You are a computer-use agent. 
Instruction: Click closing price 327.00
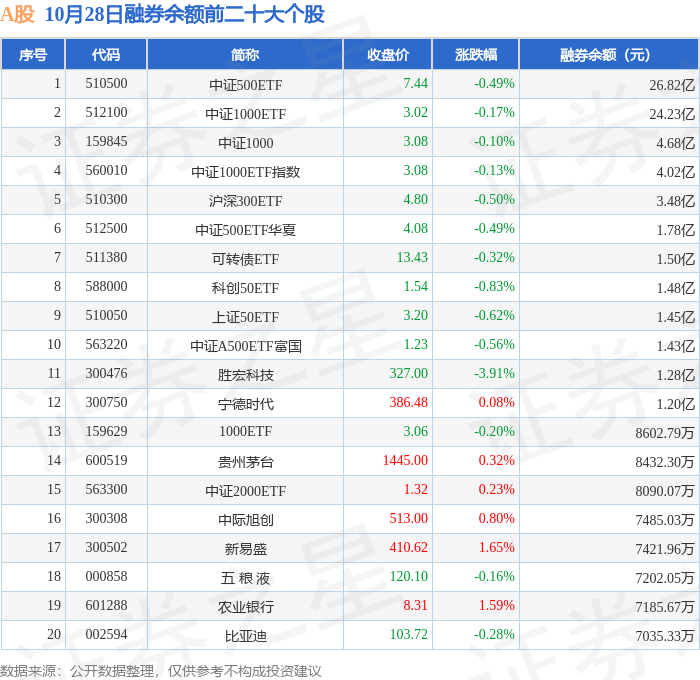[408, 374]
